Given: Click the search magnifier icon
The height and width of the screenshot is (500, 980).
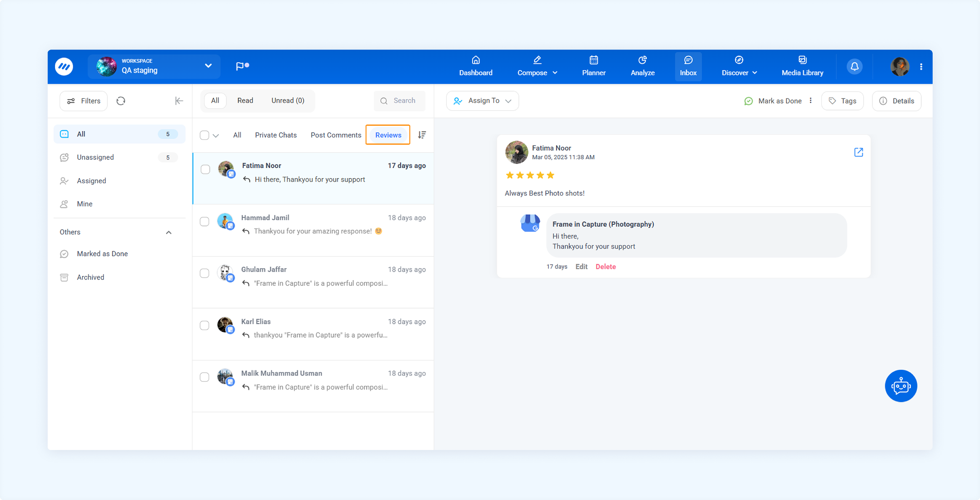Looking at the screenshot, I should click(x=384, y=101).
